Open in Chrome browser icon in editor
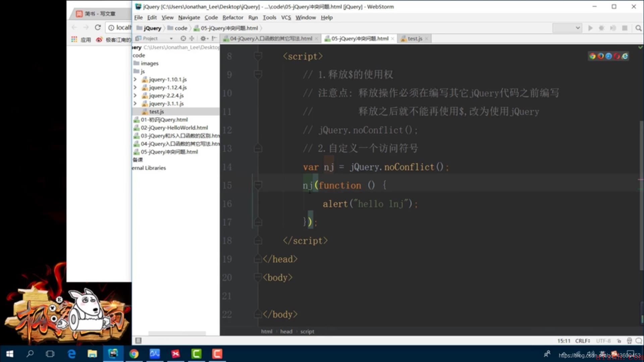The height and width of the screenshot is (362, 644). pos(592,56)
